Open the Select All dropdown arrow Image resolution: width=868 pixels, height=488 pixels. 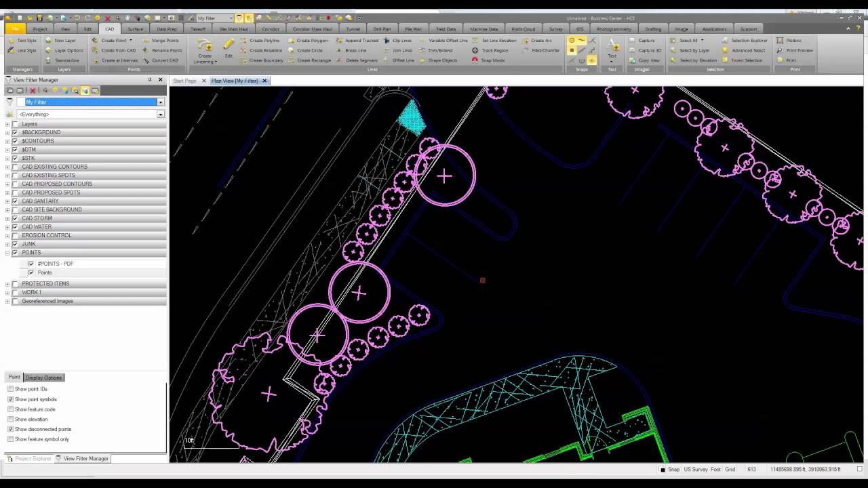coord(702,40)
